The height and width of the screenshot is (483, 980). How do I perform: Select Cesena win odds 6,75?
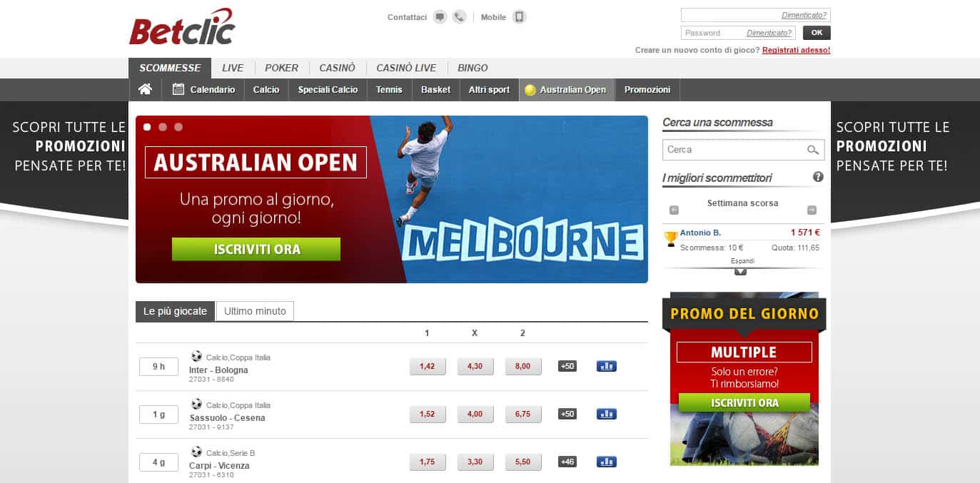[x=523, y=415]
